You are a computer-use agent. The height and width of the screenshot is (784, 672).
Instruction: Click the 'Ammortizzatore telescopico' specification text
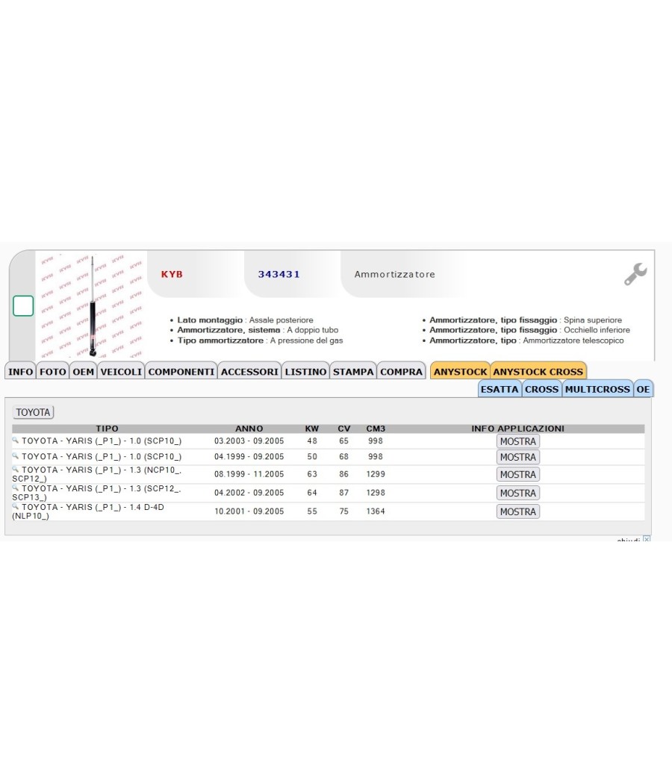(x=573, y=340)
